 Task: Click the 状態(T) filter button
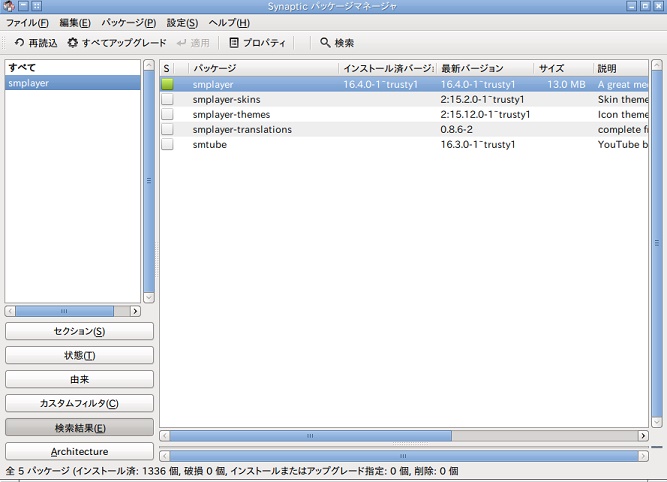pyautogui.click(x=79, y=355)
